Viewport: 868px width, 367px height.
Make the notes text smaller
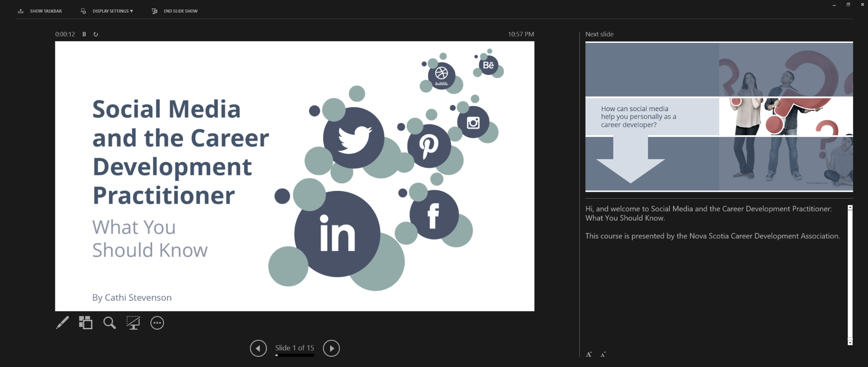pyautogui.click(x=603, y=354)
